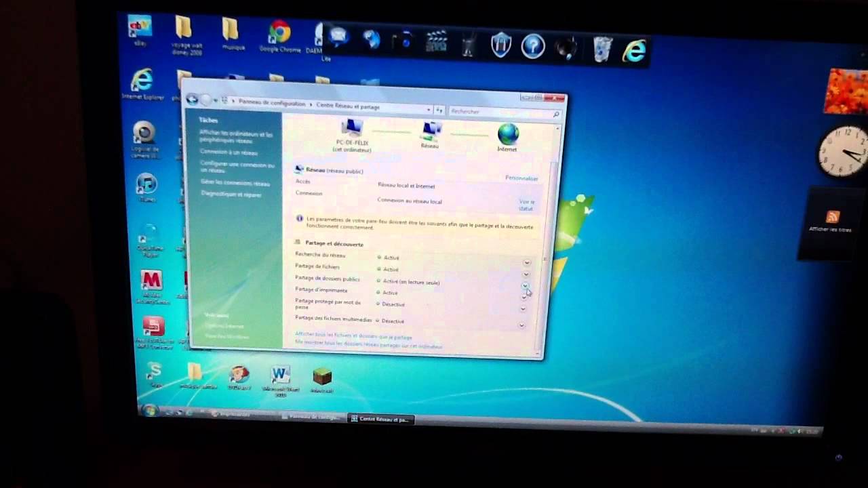The image size is (868, 488).
Task: Open McAfee SecurityCenter desktop icon
Action: tap(152, 286)
